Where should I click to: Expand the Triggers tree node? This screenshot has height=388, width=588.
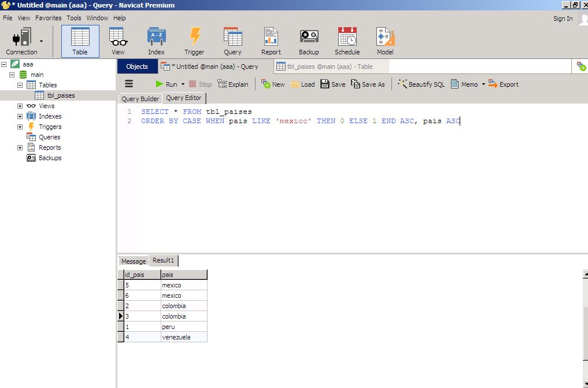coord(20,127)
